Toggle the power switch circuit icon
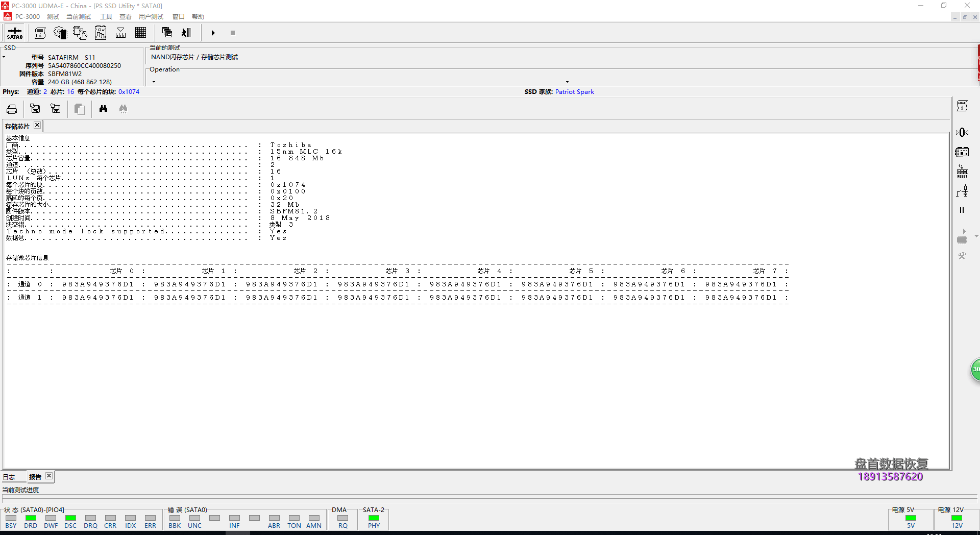This screenshot has width=980, height=535. coord(962,191)
